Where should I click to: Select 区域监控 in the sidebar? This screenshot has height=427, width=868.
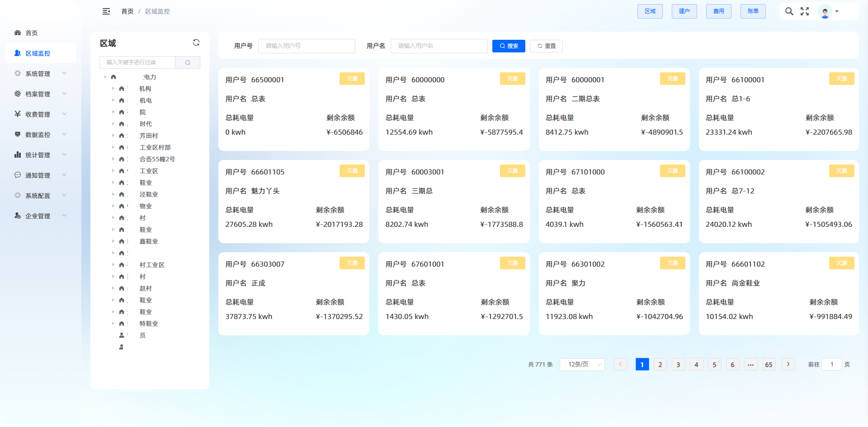[38, 53]
